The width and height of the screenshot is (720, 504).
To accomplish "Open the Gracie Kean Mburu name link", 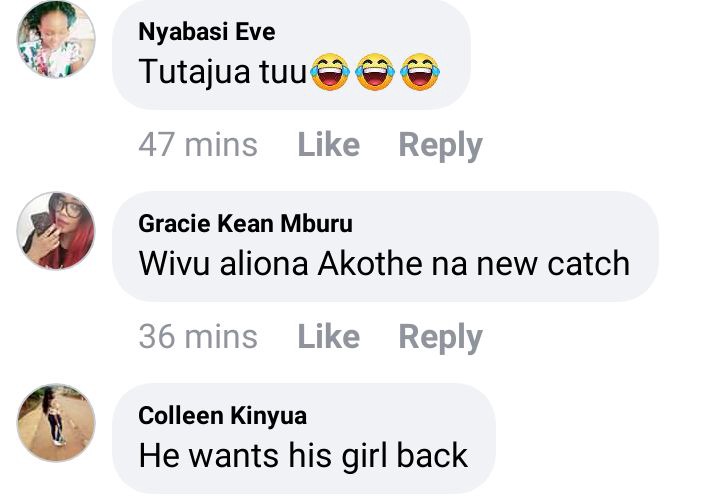I will 246,224.
